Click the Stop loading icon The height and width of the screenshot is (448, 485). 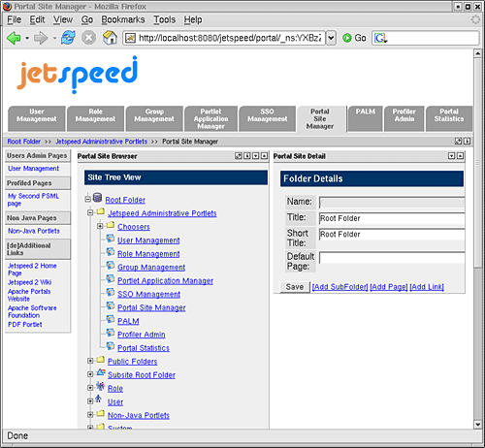[88, 38]
